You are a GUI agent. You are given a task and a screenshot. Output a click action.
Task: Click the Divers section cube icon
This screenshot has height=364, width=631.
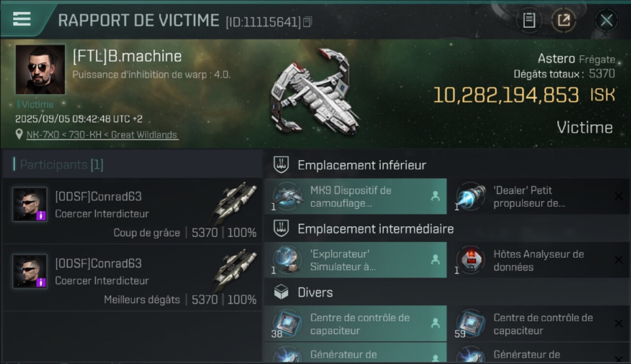[282, 292]
